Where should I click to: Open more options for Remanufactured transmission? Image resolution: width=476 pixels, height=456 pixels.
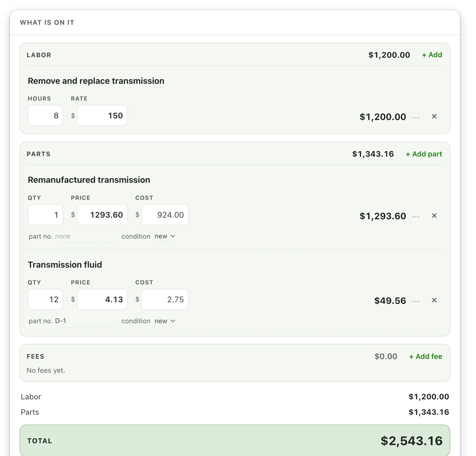click(416, 216)
